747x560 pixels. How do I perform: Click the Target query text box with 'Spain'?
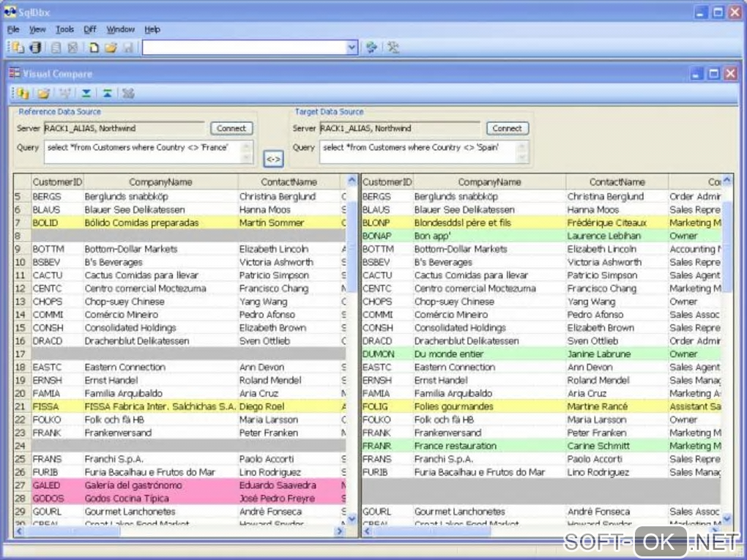pos(424,152)
